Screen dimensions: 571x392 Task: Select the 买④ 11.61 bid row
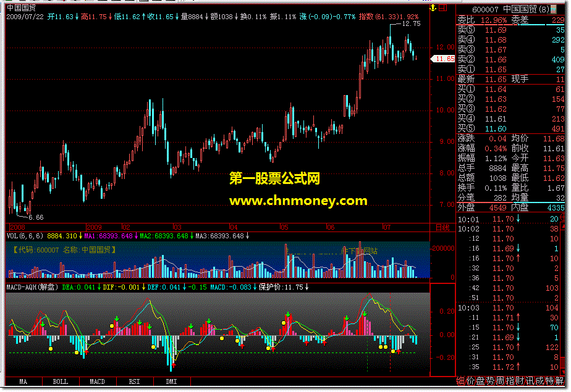click(x=510, y=119)
